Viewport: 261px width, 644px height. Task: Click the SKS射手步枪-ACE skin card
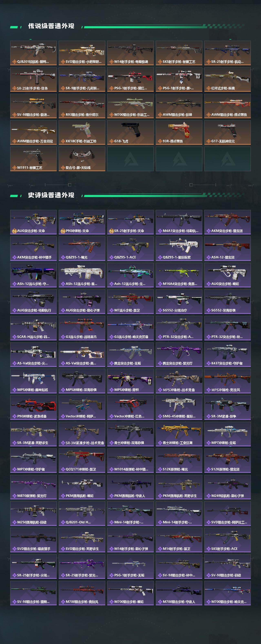click(228, 540)
